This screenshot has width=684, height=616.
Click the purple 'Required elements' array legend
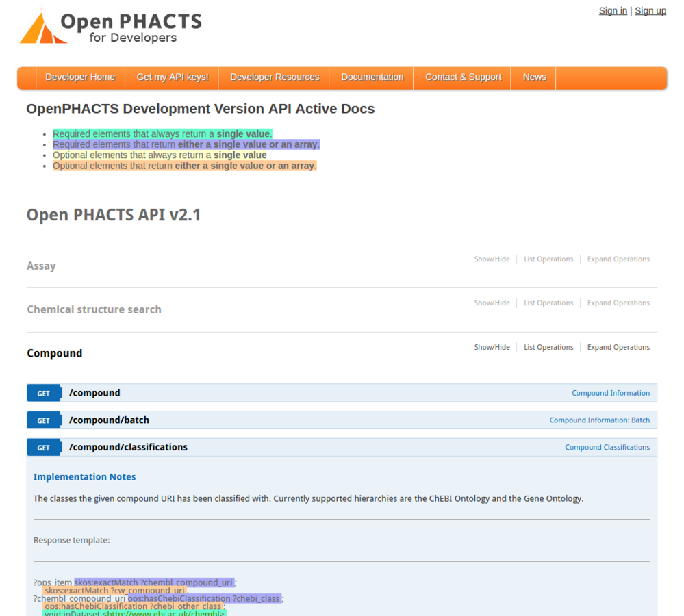[x=186, y=144]
